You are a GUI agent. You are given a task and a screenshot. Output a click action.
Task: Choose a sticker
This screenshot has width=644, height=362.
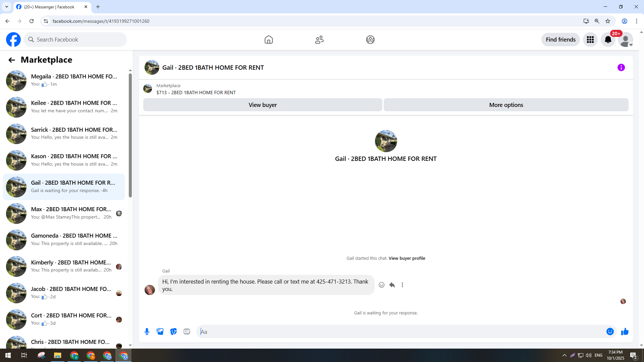(173, 331)
